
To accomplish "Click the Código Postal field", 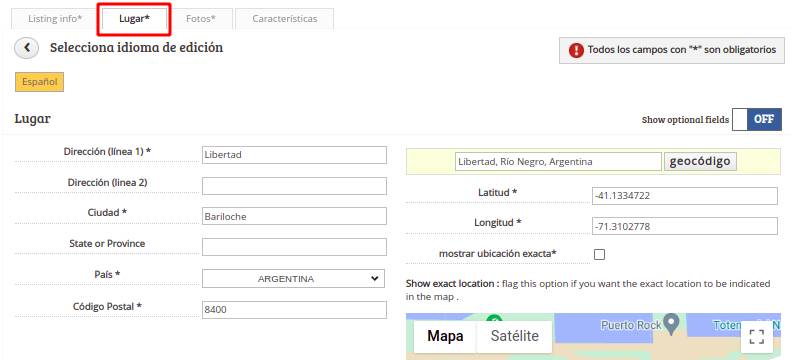I will (294, 310).
